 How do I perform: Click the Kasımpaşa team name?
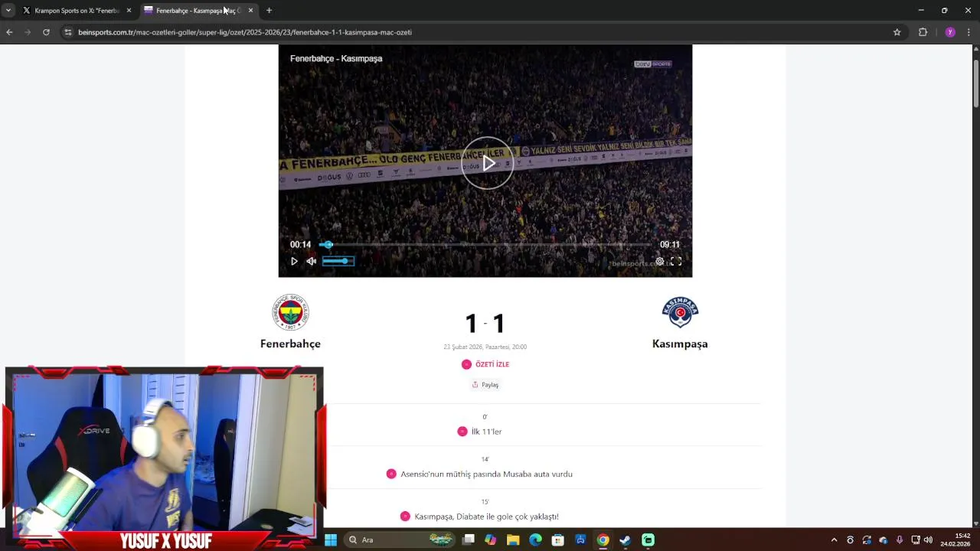pyautogui.click(x=680, y=344)
